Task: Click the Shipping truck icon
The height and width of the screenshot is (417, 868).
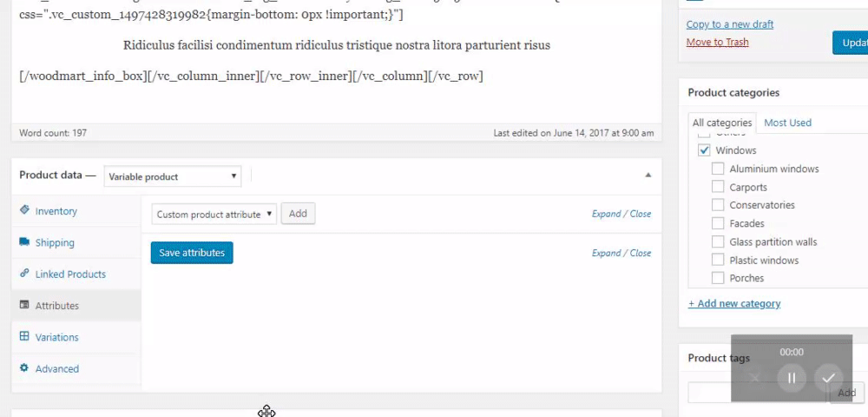Action: [x=24, y=242]
